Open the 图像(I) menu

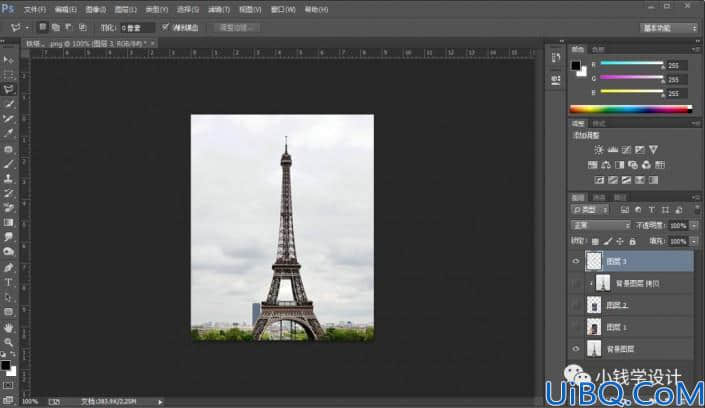click(96, 9)
